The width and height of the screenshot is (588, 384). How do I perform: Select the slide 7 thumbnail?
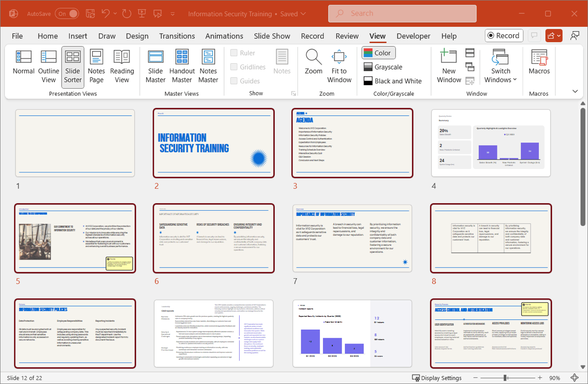[352, 238]
